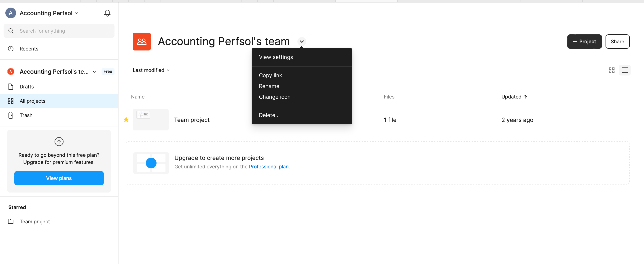Open the Last modified sort dropdown
The image size is (644, 264).
click(x=151, y=70)
